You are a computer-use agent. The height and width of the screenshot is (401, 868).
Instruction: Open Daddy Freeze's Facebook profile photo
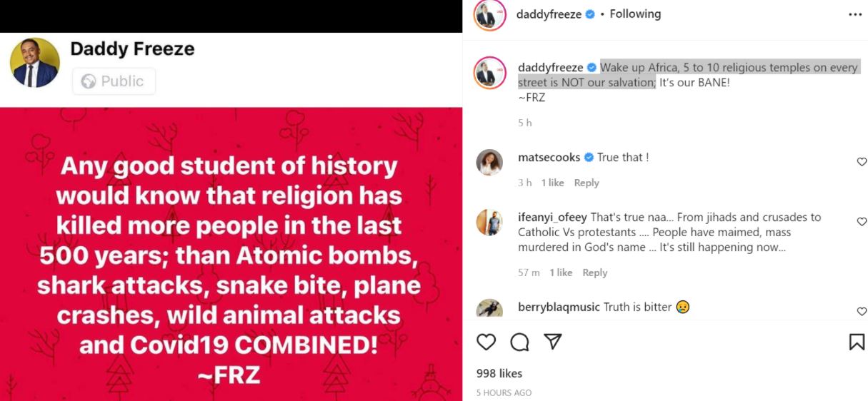click(x=35, y=64)
